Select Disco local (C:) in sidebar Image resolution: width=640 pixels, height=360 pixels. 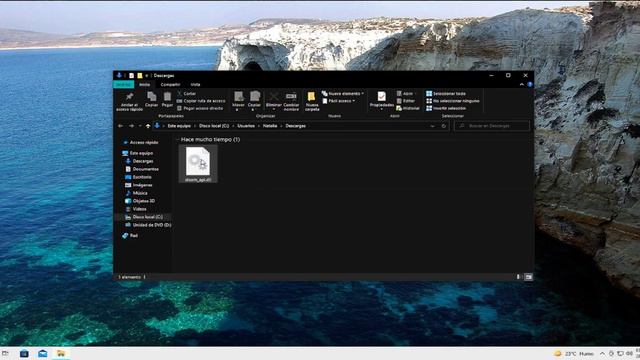(x=144, y=217)
